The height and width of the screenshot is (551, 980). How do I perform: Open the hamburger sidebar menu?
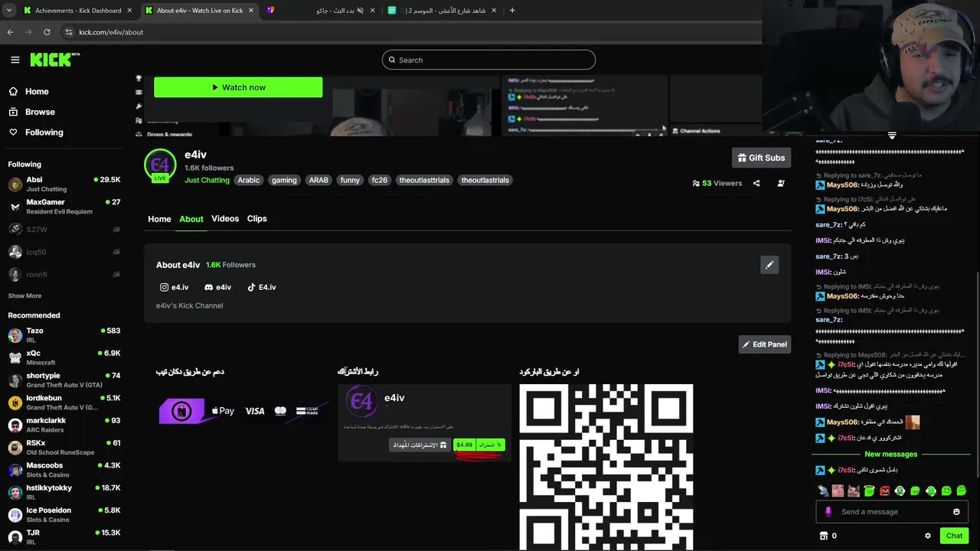[15, 60]
